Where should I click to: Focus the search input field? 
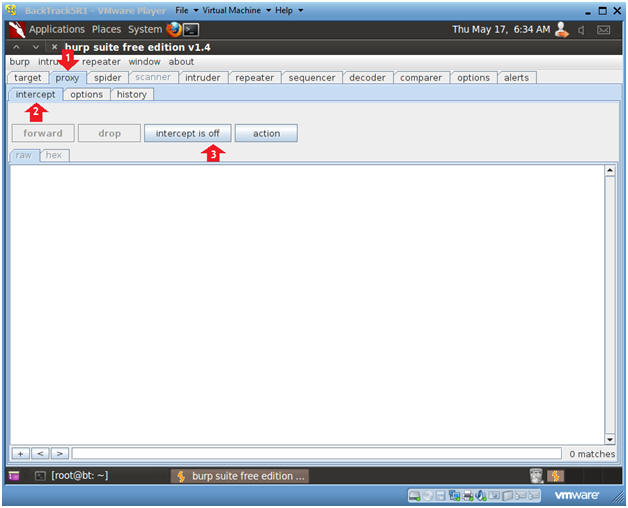coord(316,454)
